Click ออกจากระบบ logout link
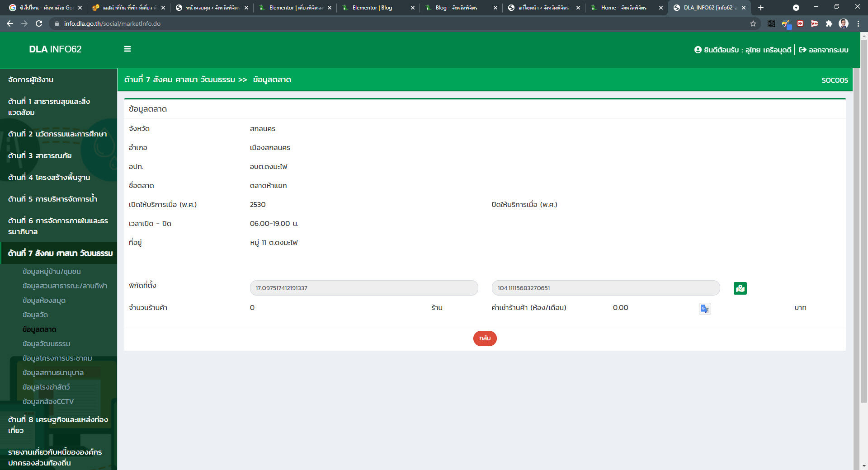This screenshot has width=868, height=470. 824,50
